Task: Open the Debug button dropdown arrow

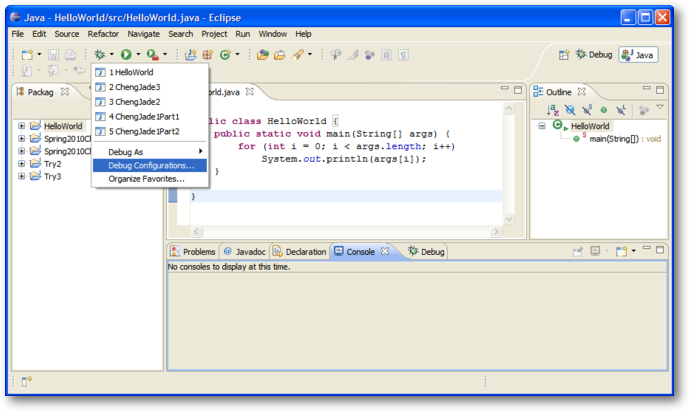Action: click(112, 55)
